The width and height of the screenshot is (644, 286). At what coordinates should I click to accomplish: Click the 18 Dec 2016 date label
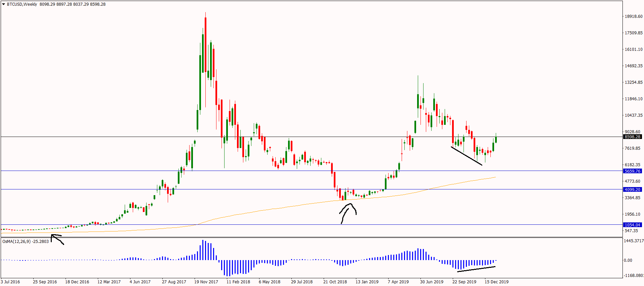click(x=77, y=282)
